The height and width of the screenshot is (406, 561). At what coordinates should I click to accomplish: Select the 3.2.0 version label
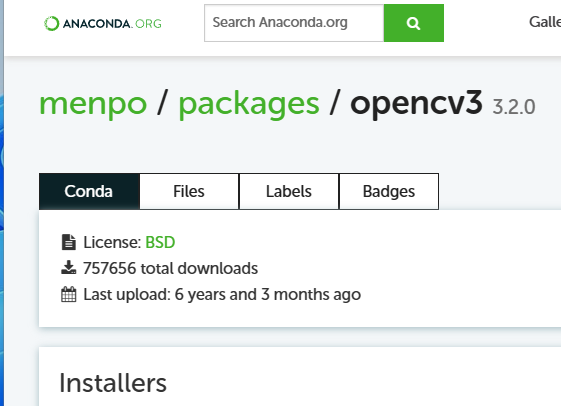(514, 107)
